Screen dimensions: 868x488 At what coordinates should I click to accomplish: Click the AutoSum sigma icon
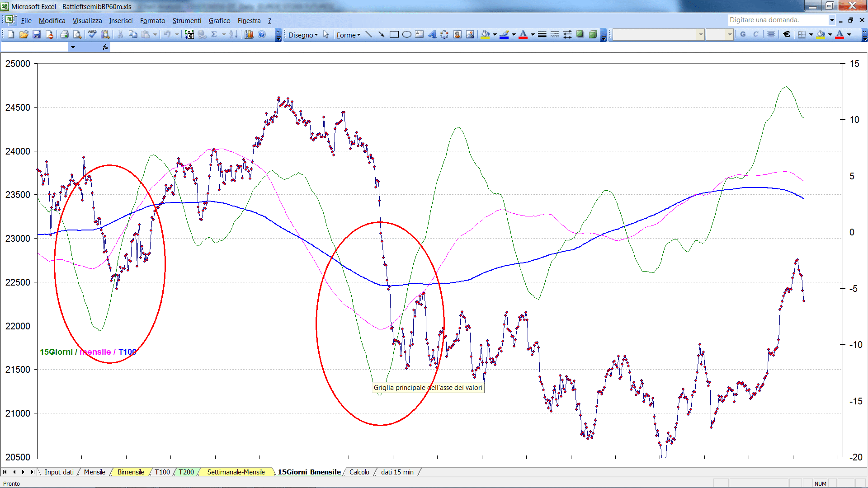[x=214, y=34]
